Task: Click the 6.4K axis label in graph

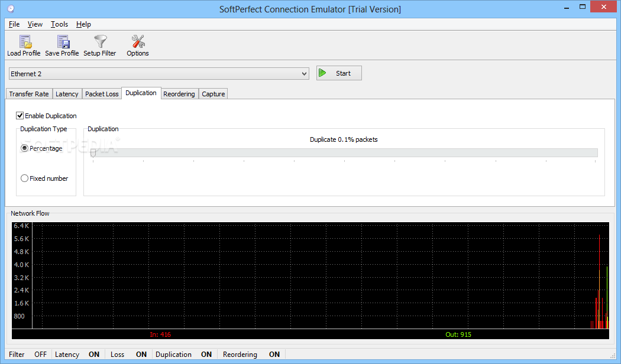Action: pyautogui.click(x=21, y=226)
